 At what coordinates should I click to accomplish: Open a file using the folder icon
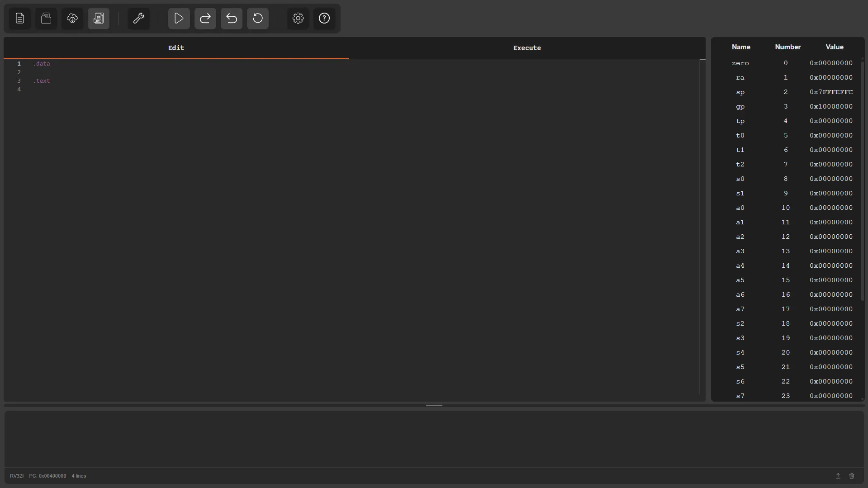(46, 19)
